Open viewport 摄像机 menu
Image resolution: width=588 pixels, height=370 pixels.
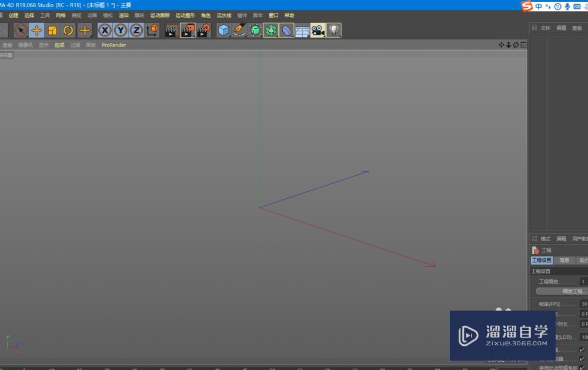pyautogui.click(x=25, y=45)
